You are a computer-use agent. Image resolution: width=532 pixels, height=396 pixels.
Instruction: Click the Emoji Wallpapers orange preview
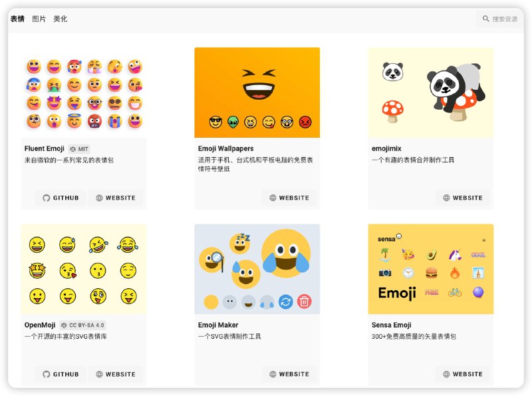coord(257,93)
